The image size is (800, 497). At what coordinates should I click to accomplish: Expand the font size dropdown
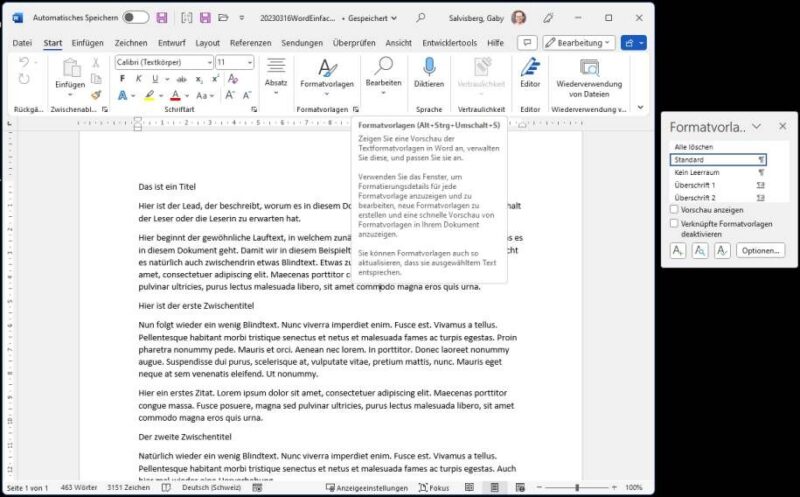click(x=249, y=62)
